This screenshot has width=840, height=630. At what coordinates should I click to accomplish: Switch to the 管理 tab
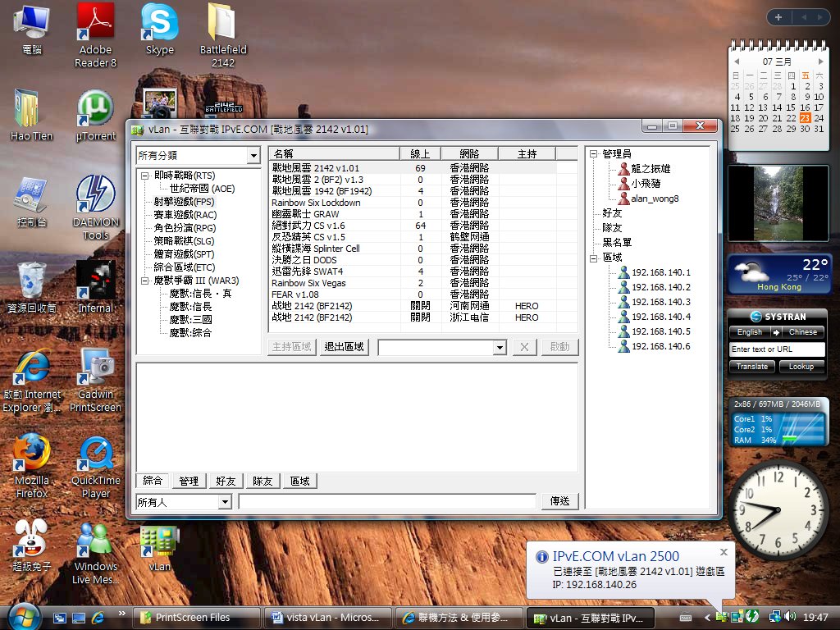(x=188, y=481)
